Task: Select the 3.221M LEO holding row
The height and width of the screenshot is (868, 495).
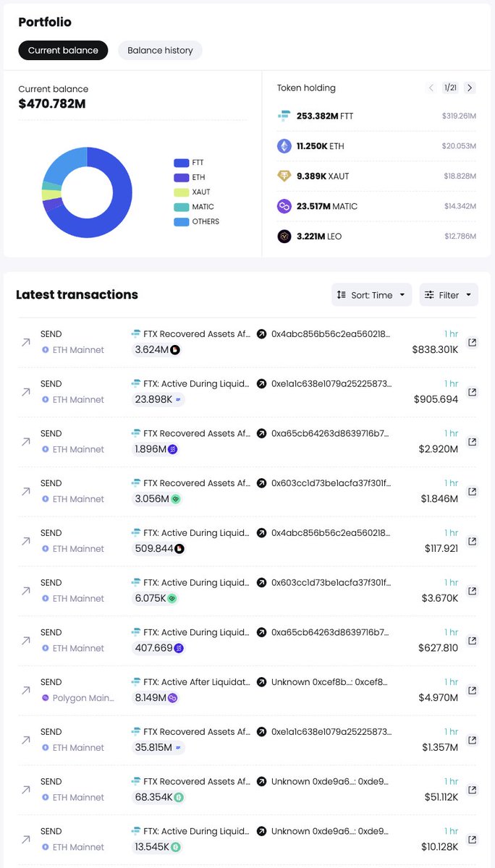Action: pyautogui.click(x=376, y=237)
